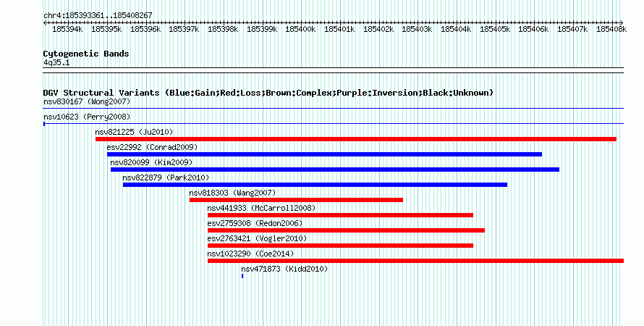Click ruler tick label 185406k
This screenshot has width=644, height=326.
click(533, 30)
